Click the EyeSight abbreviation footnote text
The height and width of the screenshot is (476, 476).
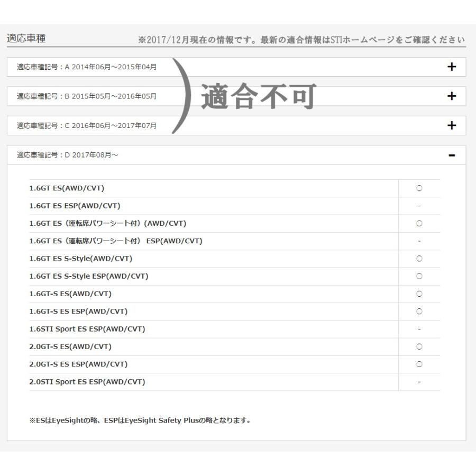(x=140, y=421)
